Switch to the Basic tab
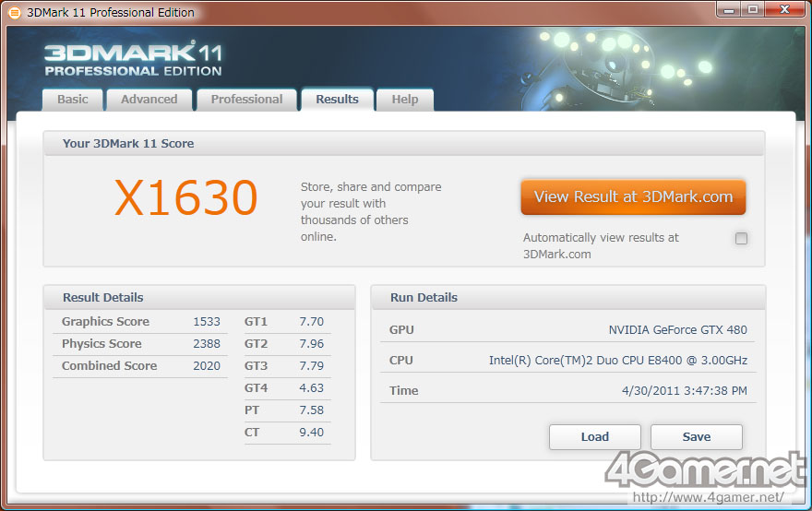The width and height of the screenshot is (812, 511). coord(73,100)
